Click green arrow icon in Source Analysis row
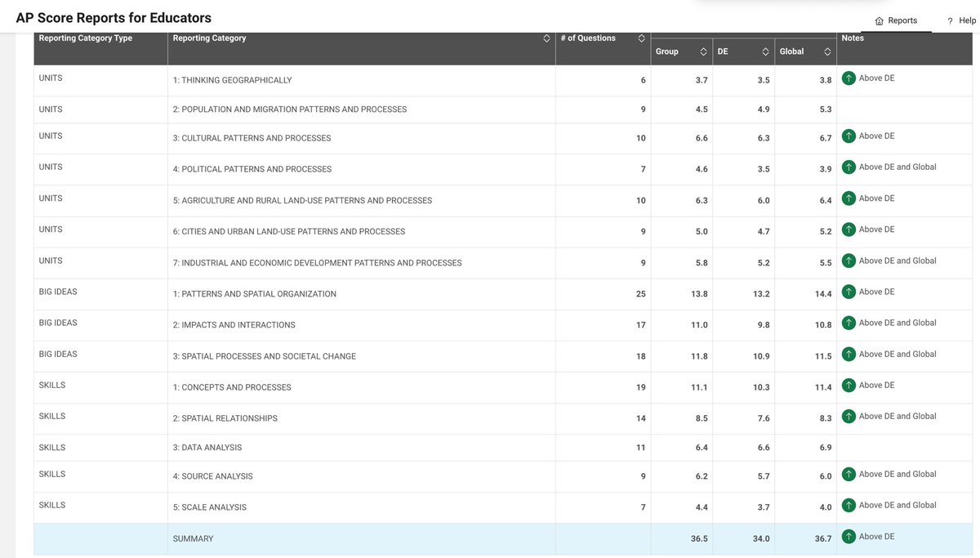980x558 pixels. pos(849,475)
